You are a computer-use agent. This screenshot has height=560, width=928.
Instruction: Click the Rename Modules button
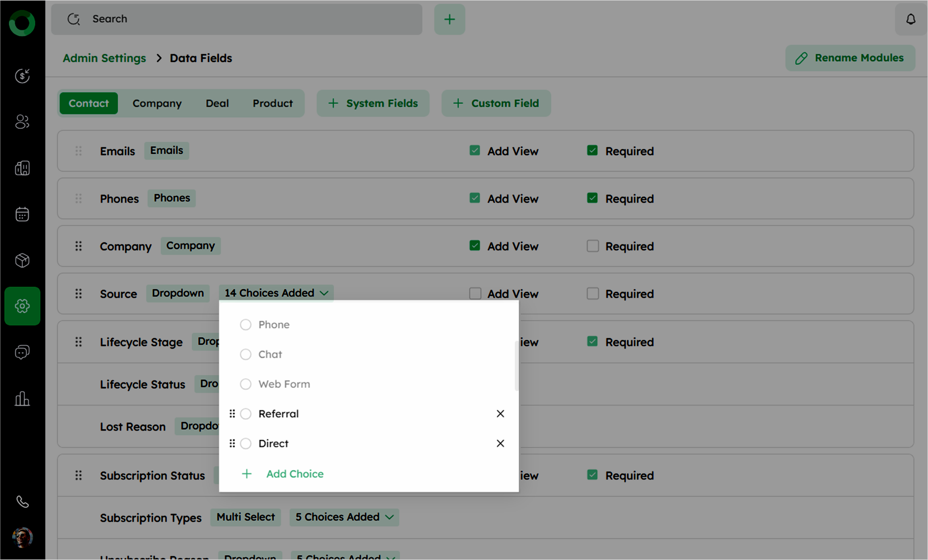(x=850, y=58)
